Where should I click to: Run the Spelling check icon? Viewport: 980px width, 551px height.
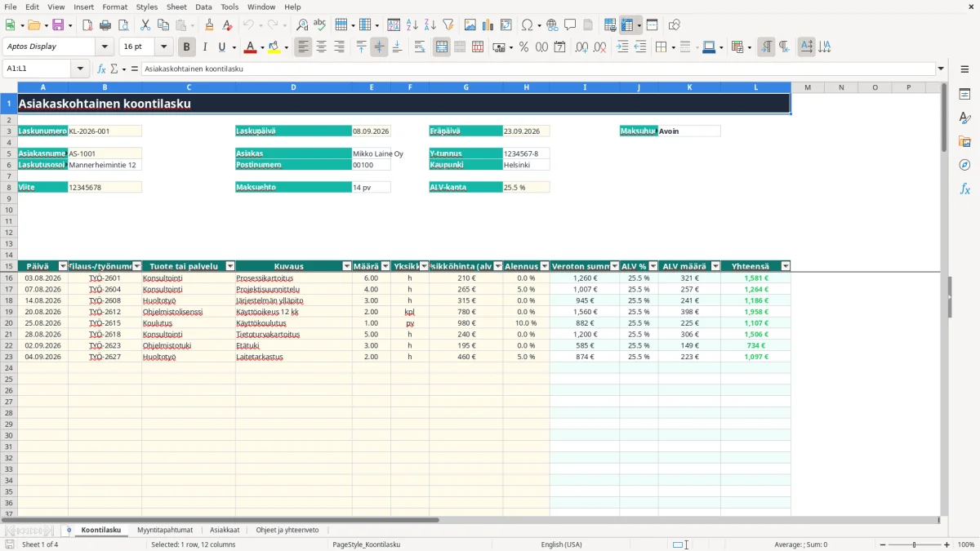pos(320,25)
